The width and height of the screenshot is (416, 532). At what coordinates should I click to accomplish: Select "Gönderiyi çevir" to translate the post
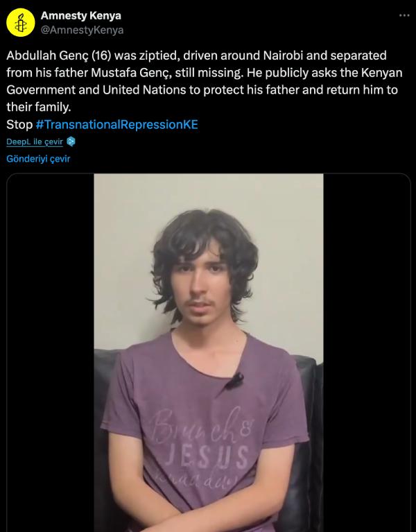38,159
